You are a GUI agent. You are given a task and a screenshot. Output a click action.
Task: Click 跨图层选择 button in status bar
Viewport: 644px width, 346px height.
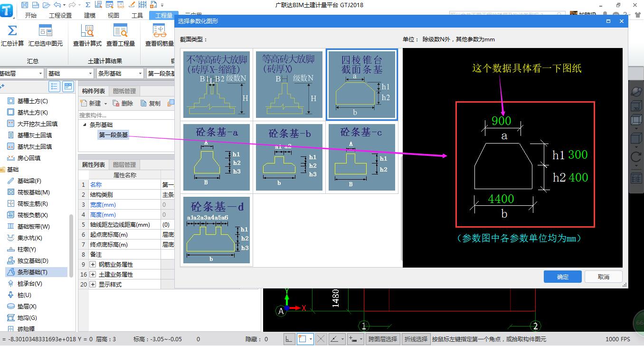[x=382, y=339]
